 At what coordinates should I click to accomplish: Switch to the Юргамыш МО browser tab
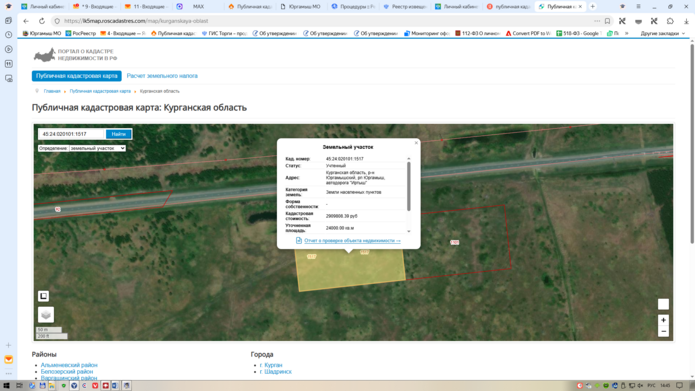301,6
